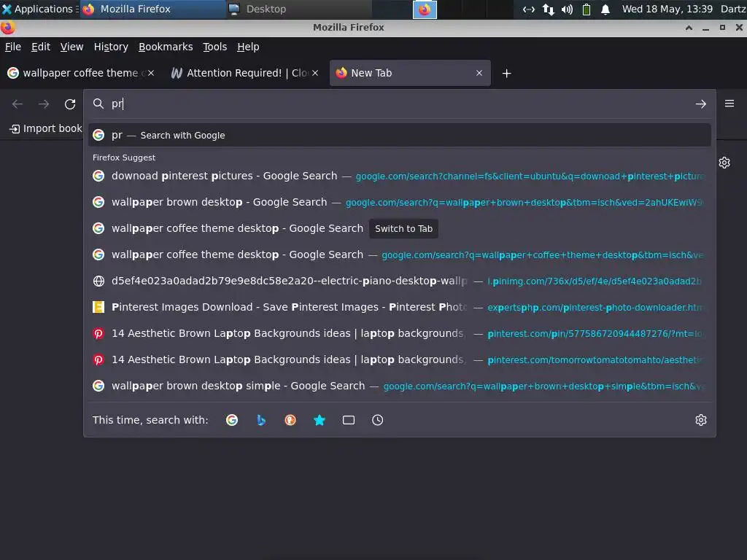
Task: Switch to Mozilla Firefox taskbar window
Action: coord(152,9)
